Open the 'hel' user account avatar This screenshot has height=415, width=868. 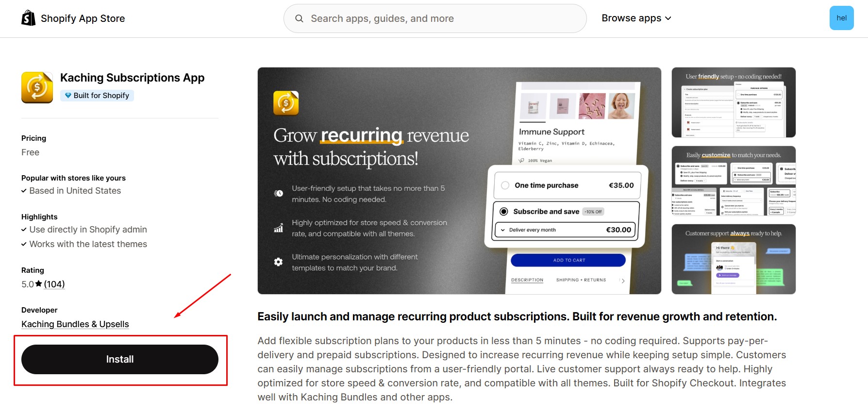[841, 18]
